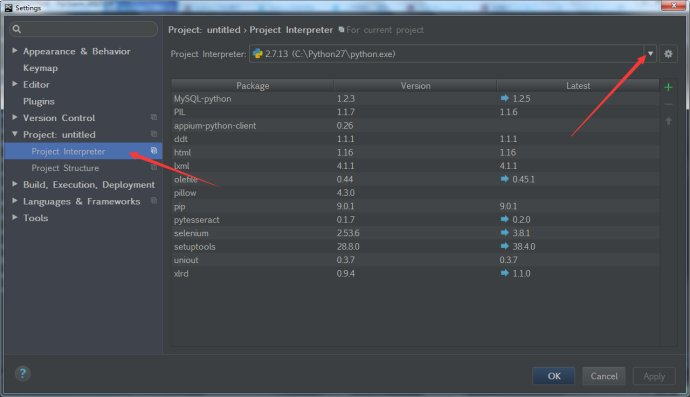Select the uniout package row

click(415, 260)
